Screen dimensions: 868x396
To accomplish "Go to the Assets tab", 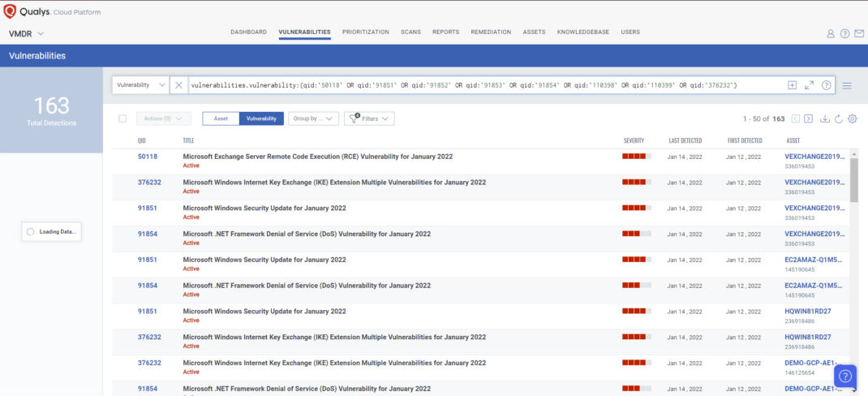I will click(x=535, y=32).
